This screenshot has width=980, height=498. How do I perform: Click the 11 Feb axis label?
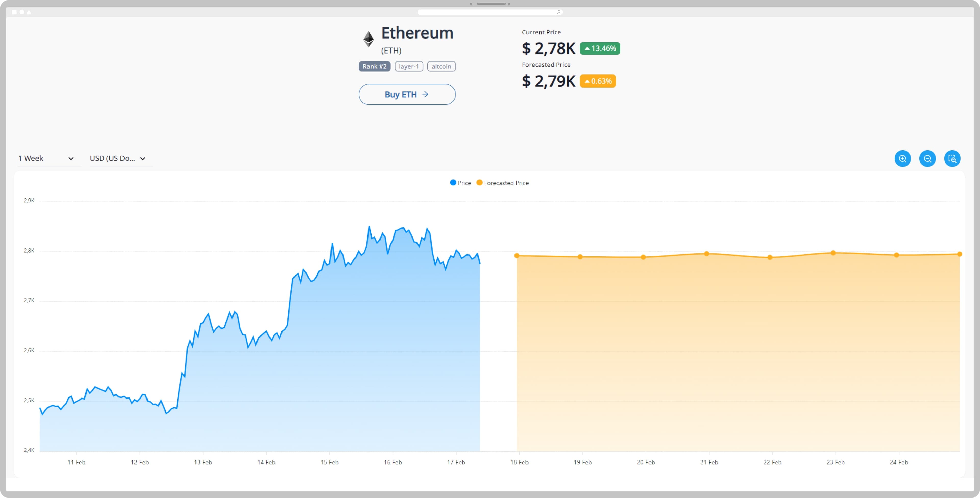tap(77, 462)
